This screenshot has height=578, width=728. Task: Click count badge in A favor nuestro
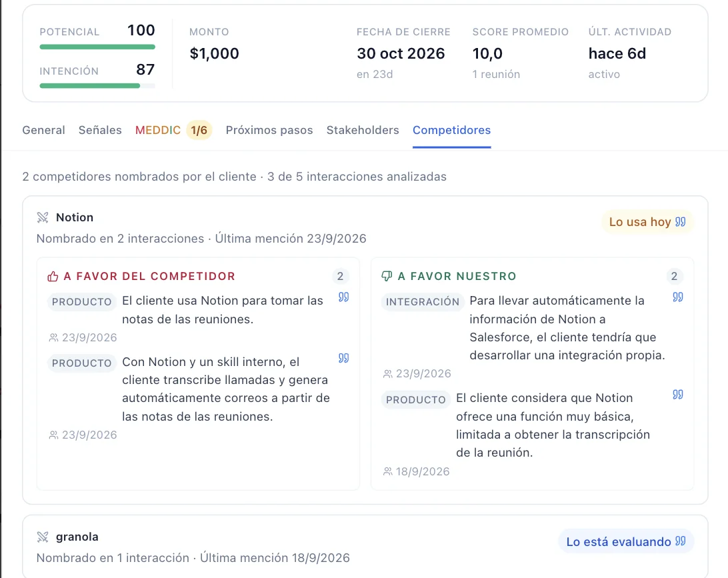[x=674, y=276]
